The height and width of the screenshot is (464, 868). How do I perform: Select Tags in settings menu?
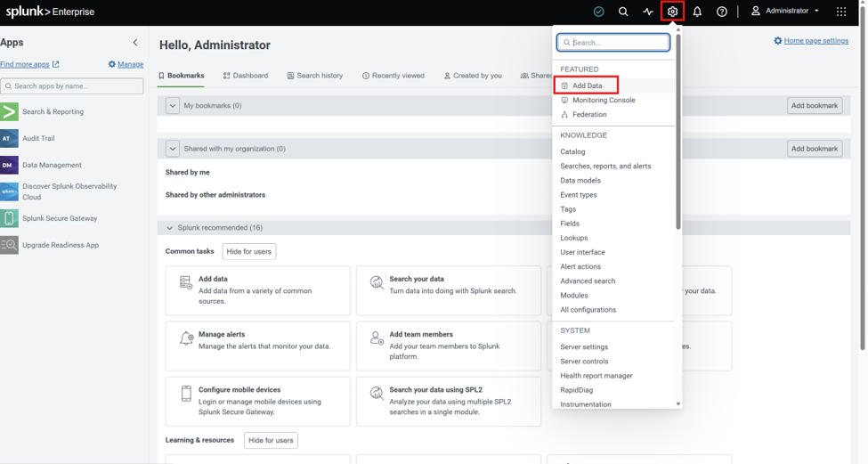click(x=568, y=209)
